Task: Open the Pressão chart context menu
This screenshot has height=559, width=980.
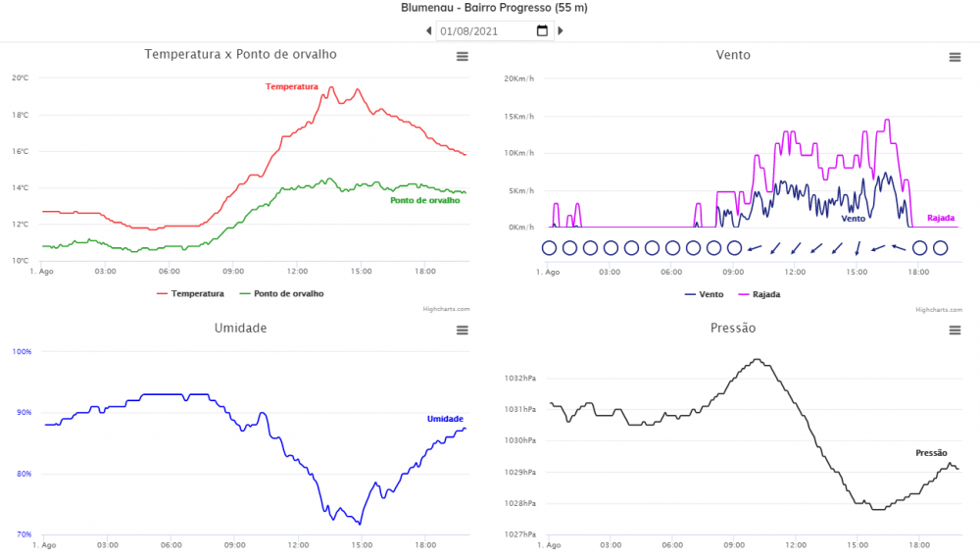Action: pos(955,330)
